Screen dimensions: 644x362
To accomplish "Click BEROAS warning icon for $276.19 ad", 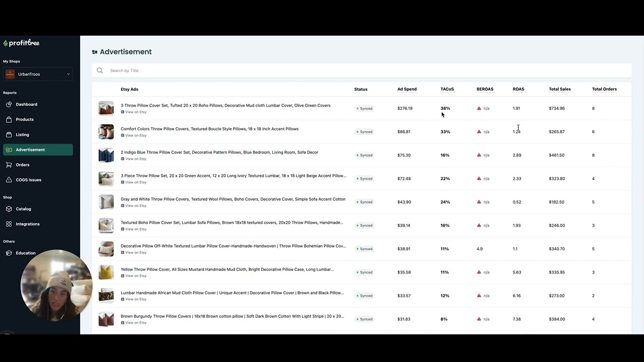I will [479, 108].
